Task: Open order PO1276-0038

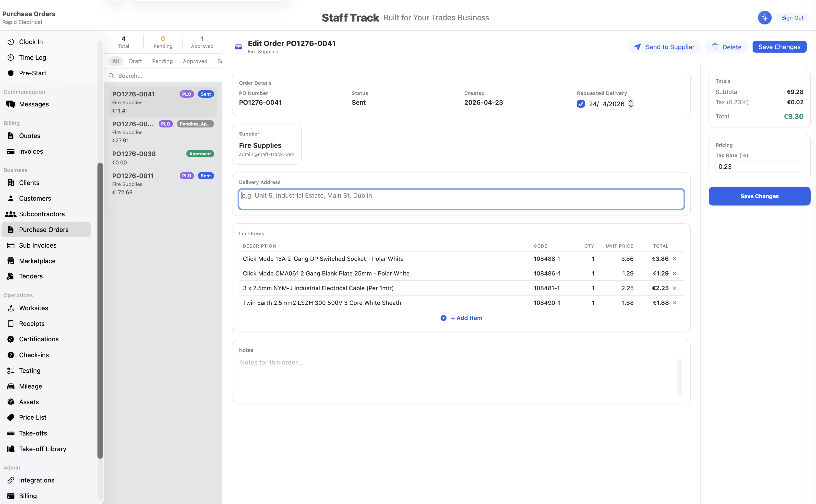Action: [x=163, y=158]
